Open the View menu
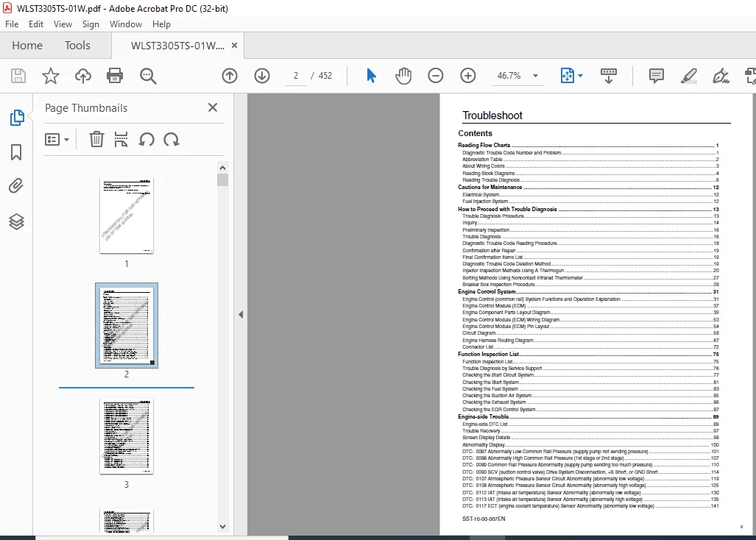The width and height of the screenshot is (756, 540). coord(63,24)
